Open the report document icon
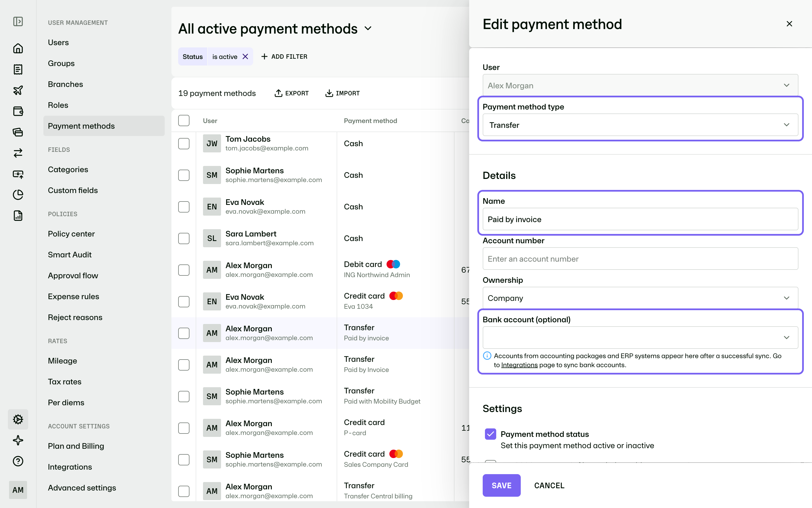This screenshot has width=812, height=508. pos(18,216)
